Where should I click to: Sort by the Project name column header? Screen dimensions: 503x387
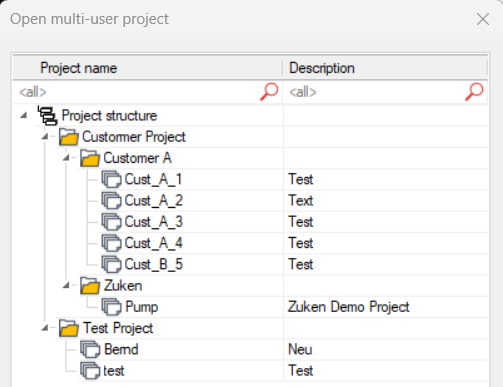(148, 68)
